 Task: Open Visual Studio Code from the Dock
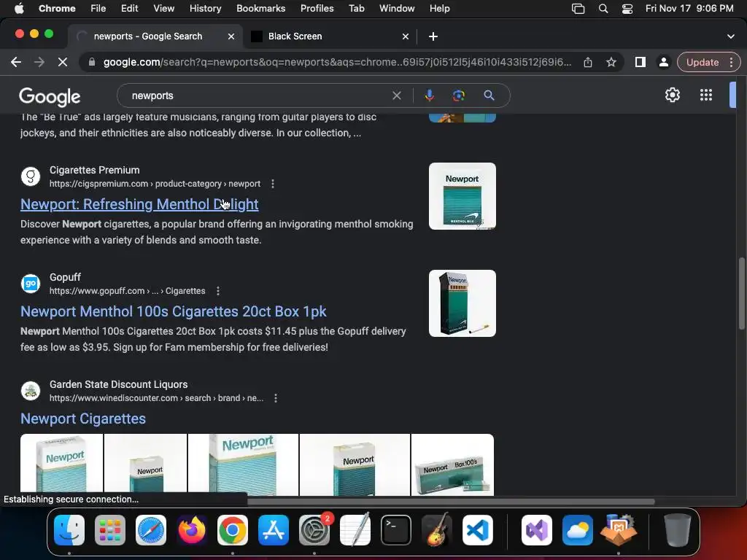(477, 530)
